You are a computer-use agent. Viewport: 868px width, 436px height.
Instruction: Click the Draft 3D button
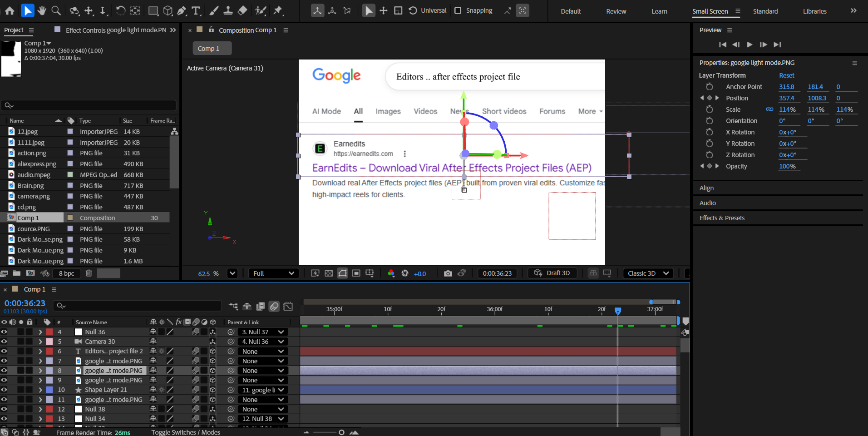[552, 273]
